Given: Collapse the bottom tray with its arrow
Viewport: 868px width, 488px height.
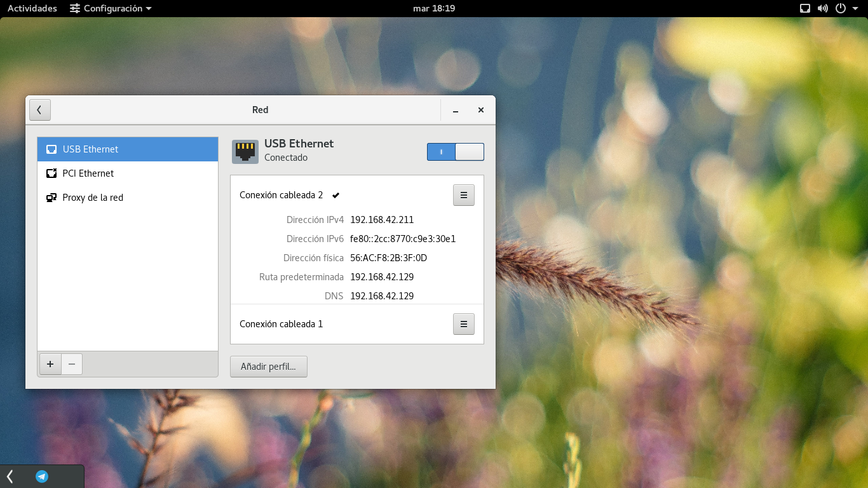Looking at the screenshot, I should click(10, 477).
